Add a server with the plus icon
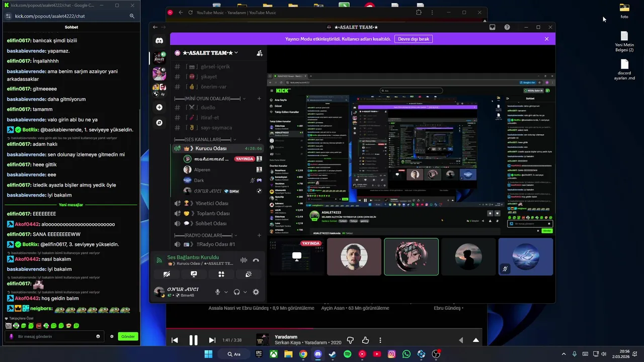The height and width of the screenshot is (362, 644). coord(159,107)
